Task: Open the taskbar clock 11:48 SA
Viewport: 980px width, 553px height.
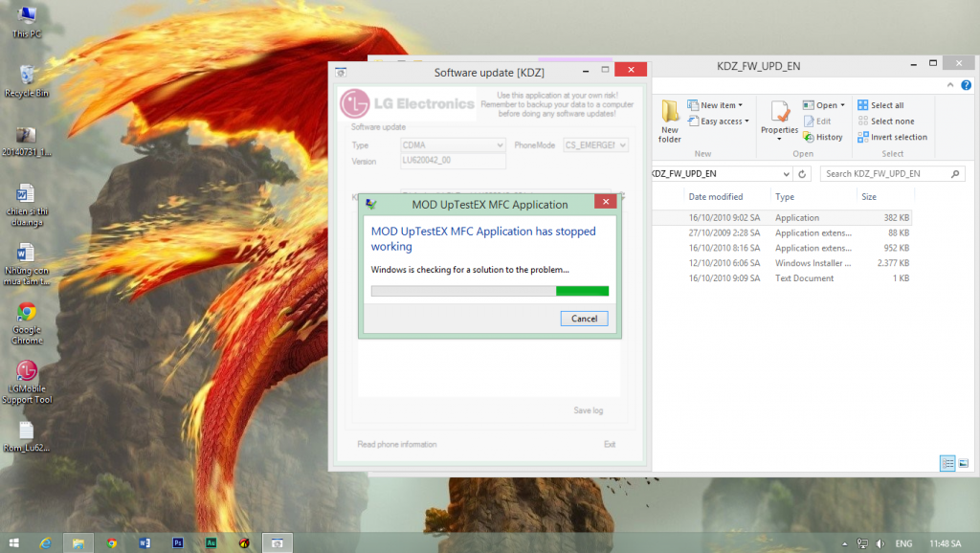Action: coord(945,543)
